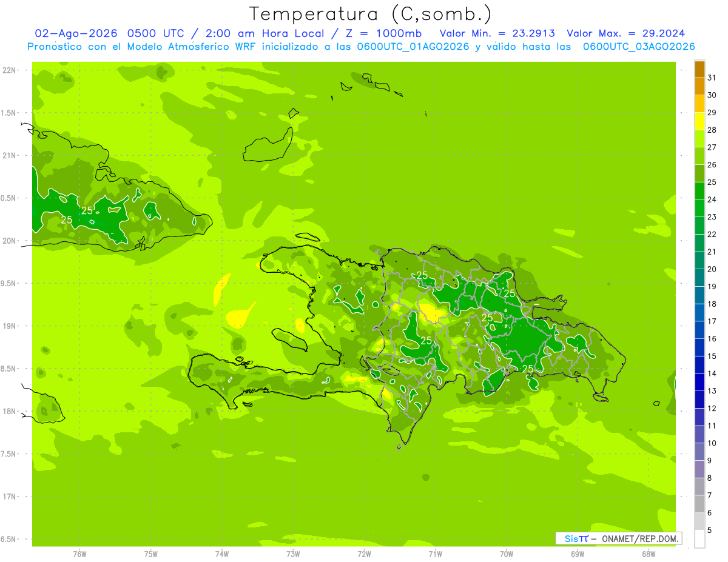
Task: Click the '0600UTC_01AGO2026' initialization time
Action: tap(414, 47)
